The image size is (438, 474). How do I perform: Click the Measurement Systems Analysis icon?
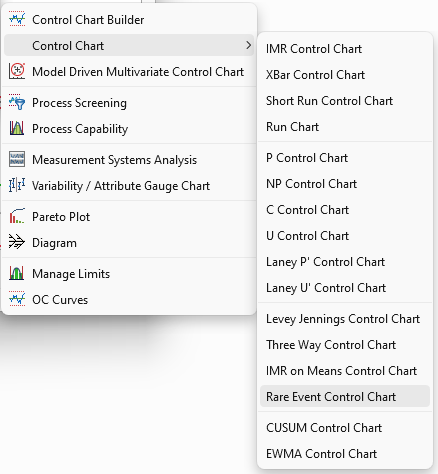(17, 159)
